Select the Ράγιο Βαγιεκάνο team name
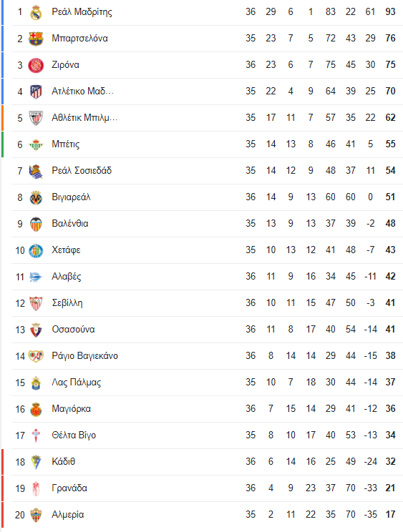The height and width of the screenshot is (532, 403). [x=85, y=355]
